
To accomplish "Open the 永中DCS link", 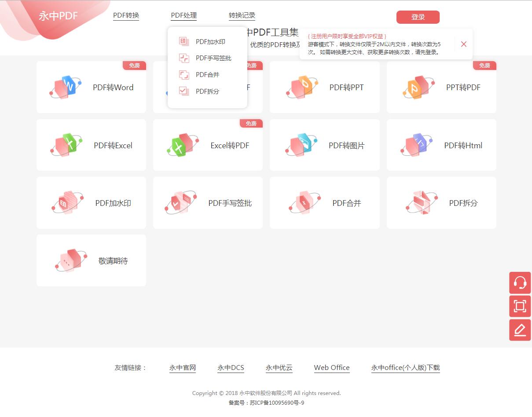I will click(x=231, y=368).
